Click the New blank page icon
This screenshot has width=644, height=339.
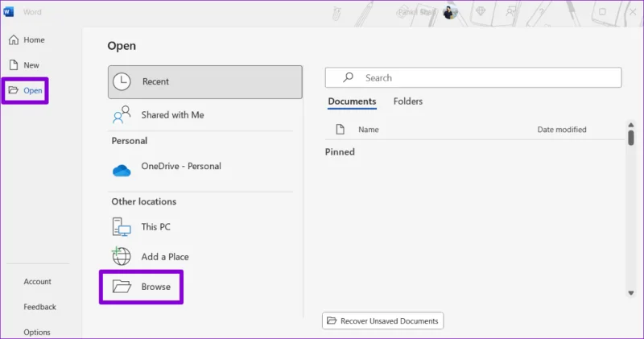pyautogui.click(x=14, y=65)
